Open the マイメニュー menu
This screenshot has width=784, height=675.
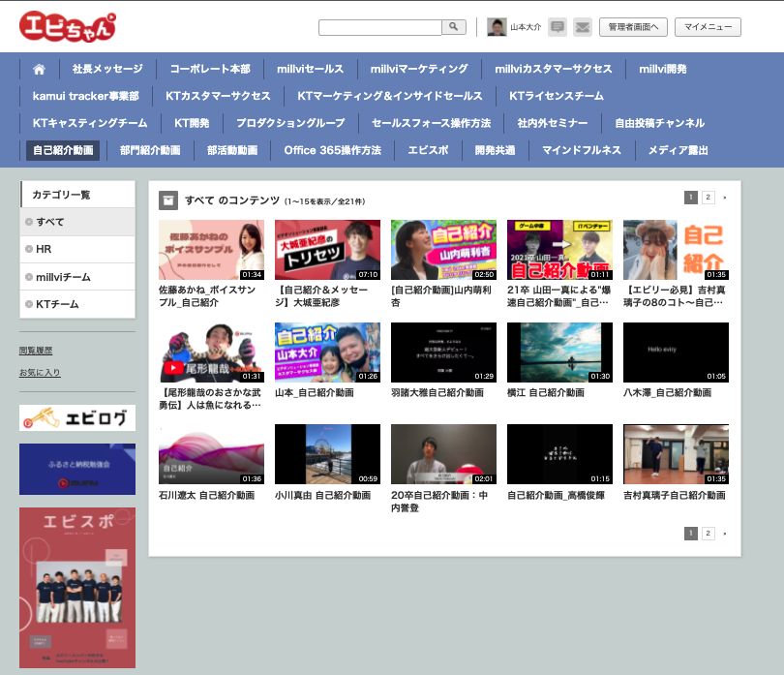click(x=708, y=27)
